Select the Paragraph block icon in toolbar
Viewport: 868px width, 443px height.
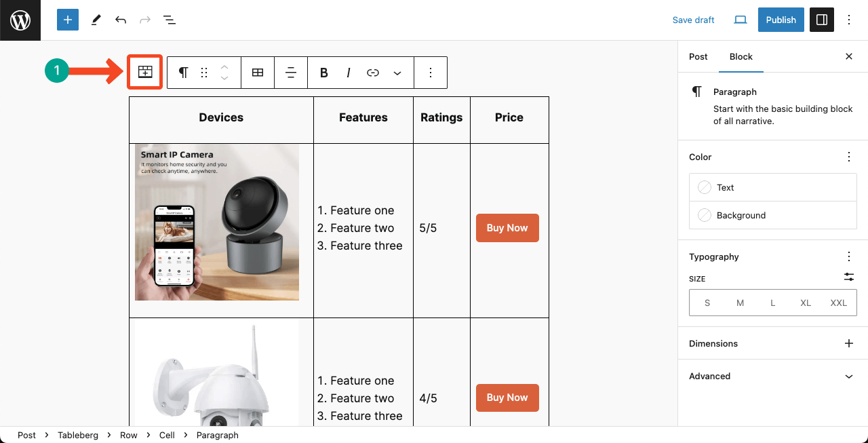tap(183, 72)
